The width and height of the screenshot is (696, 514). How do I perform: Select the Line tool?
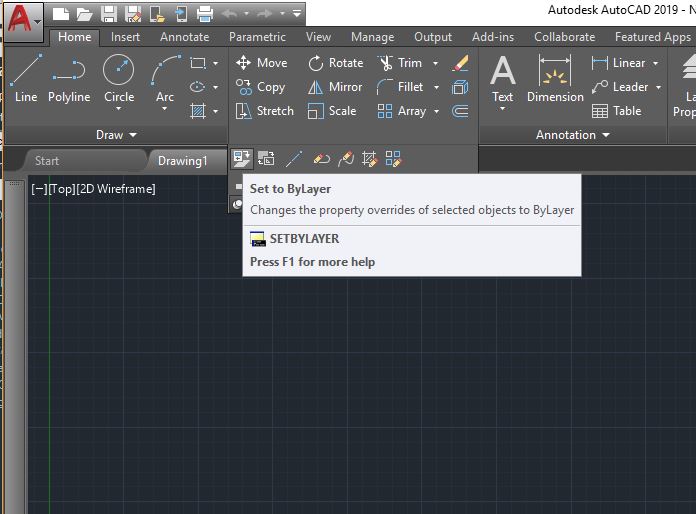(x=26, y=78)
